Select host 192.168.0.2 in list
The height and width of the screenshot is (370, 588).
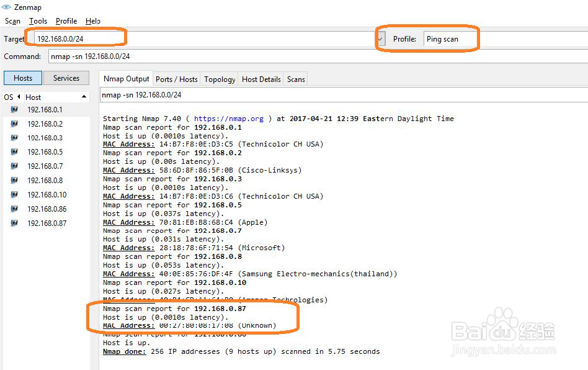(x=45, y=124)
